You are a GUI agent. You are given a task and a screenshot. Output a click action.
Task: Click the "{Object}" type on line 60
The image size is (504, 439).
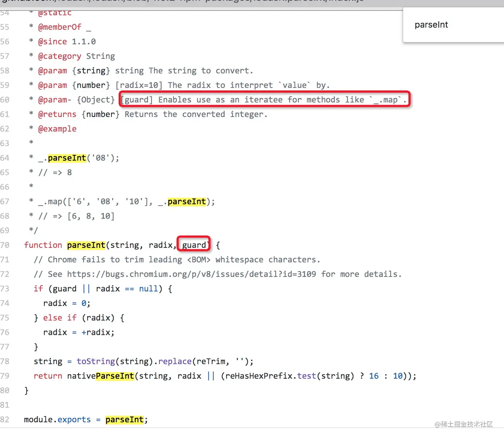[96, 100]
